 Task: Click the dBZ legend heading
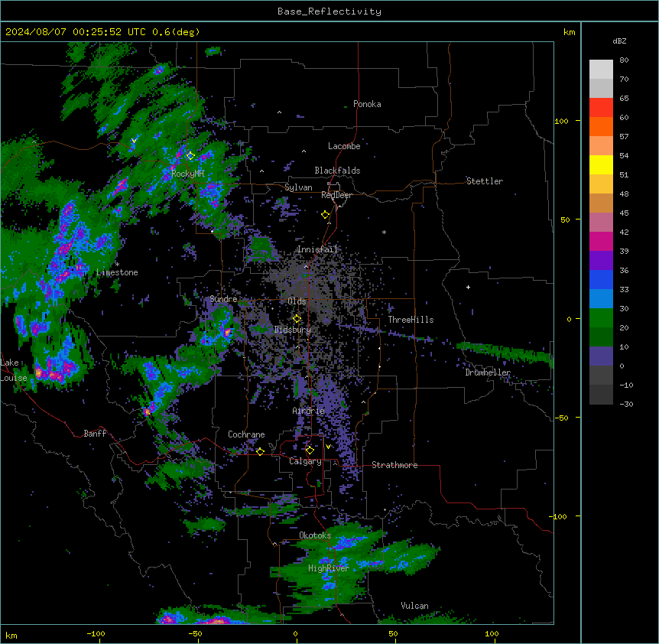(x=619, y=41)
